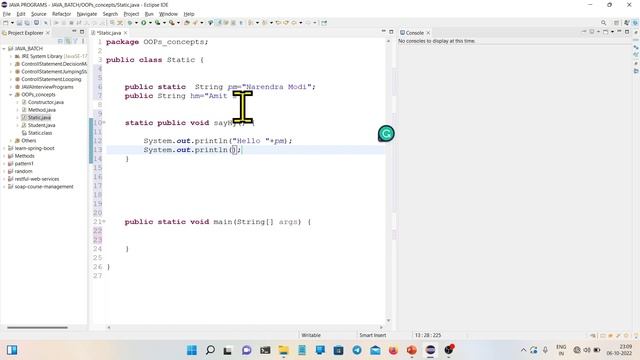
Task: Expand the learn-spring-boot project
Action: (4, 148)
